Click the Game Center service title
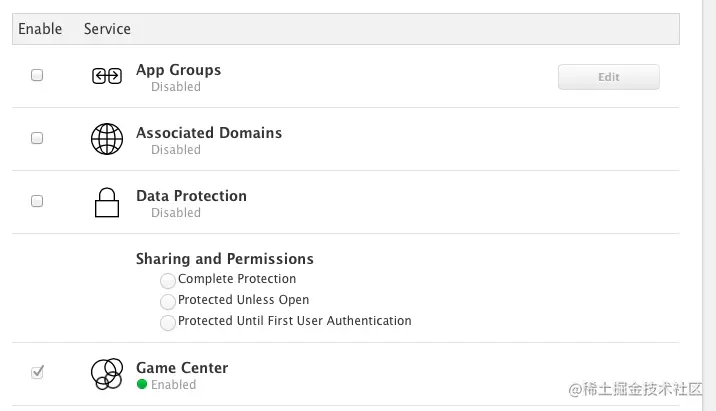716x411 pixels. (x=182, y=368)
